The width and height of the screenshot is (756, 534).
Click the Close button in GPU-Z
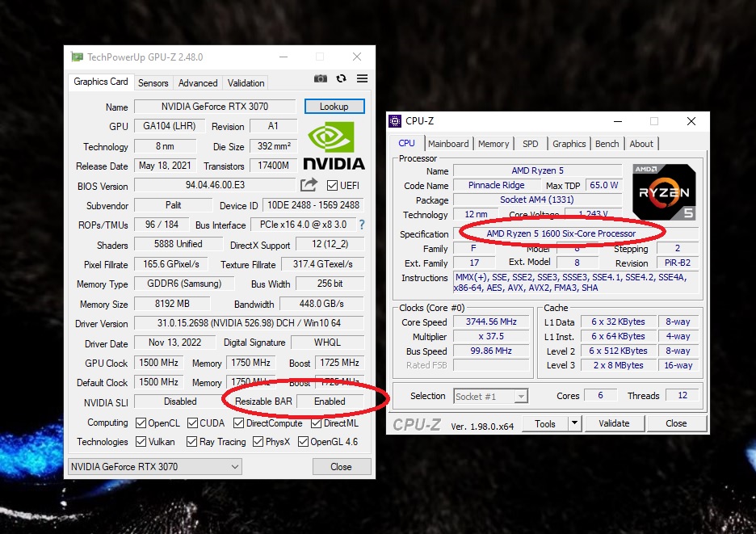coord(342,466)
